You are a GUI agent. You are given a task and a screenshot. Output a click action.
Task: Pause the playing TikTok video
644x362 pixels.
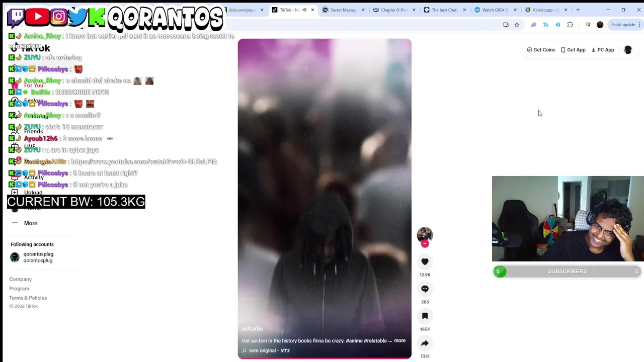pyautogui.click(x=325, y=198)
